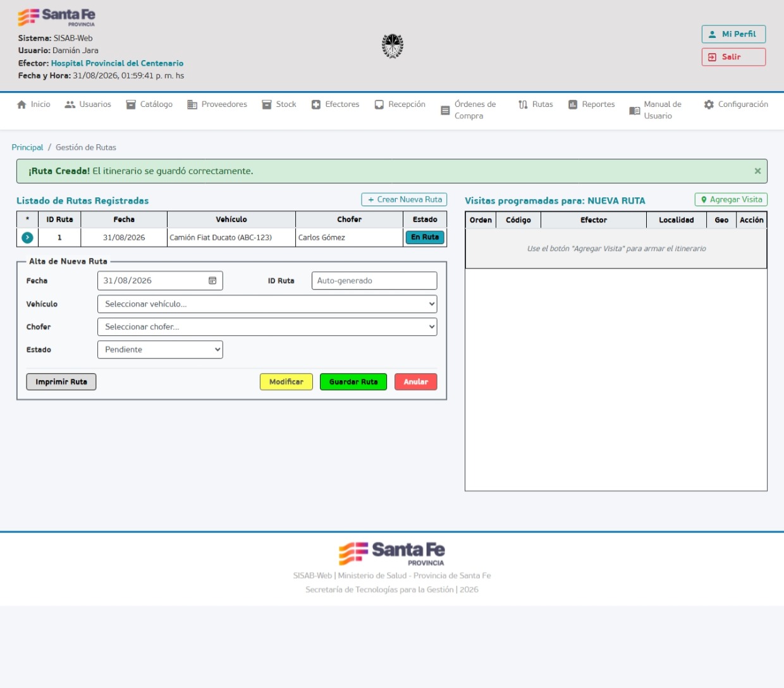Click the Imprimir Ruta button

61,382
